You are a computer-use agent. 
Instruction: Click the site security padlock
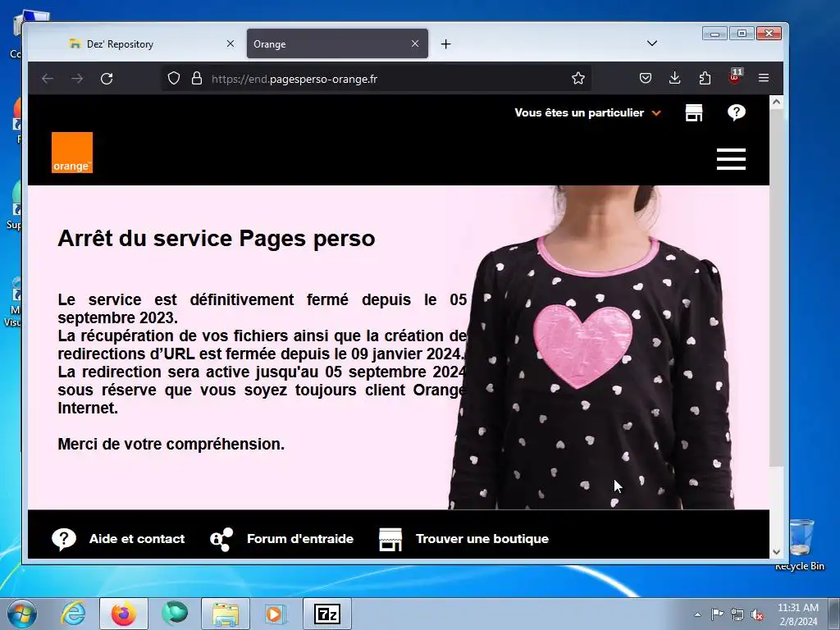197,78
